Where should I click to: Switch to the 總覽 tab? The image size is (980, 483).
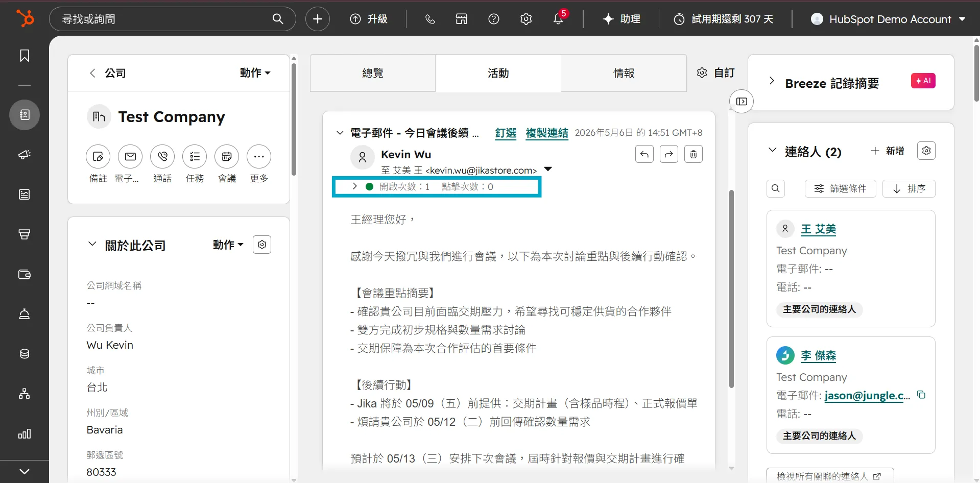[x=373, y=73]
